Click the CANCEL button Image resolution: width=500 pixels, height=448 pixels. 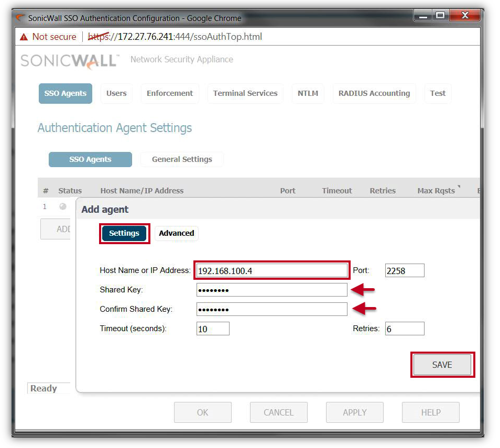[x=279, y=412]
